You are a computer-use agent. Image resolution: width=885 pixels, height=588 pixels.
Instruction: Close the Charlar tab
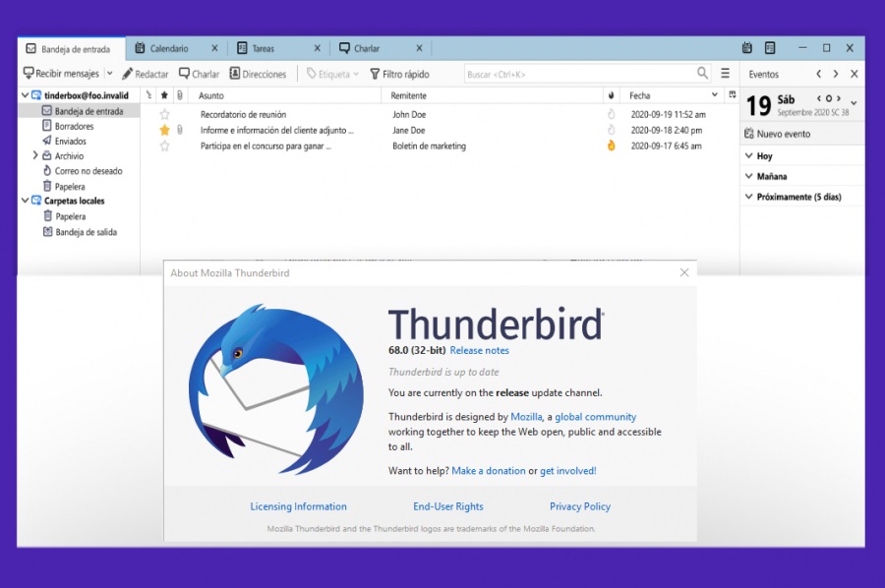419,48
